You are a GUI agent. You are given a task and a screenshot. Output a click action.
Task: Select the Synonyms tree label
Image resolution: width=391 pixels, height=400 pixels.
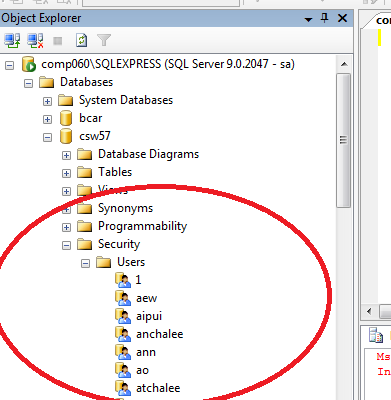[125, 208]
